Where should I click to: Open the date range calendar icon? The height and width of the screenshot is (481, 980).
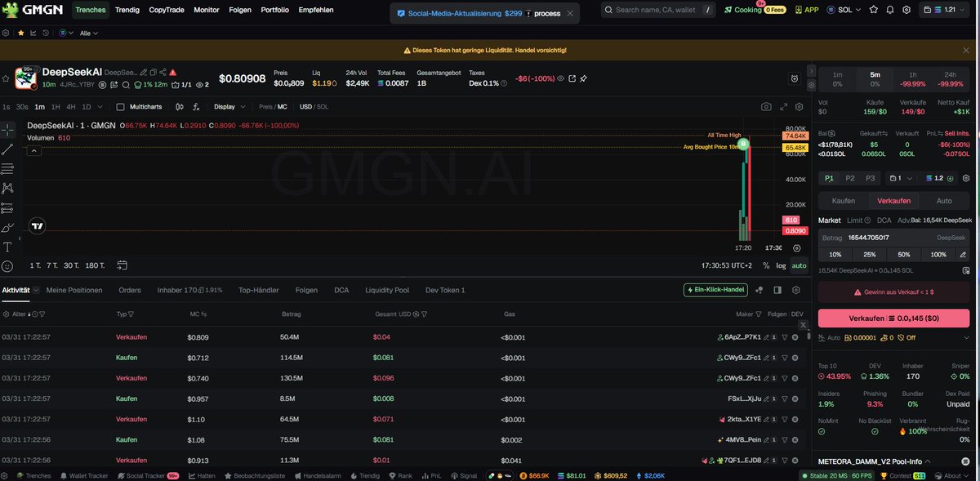pos(122,265)
